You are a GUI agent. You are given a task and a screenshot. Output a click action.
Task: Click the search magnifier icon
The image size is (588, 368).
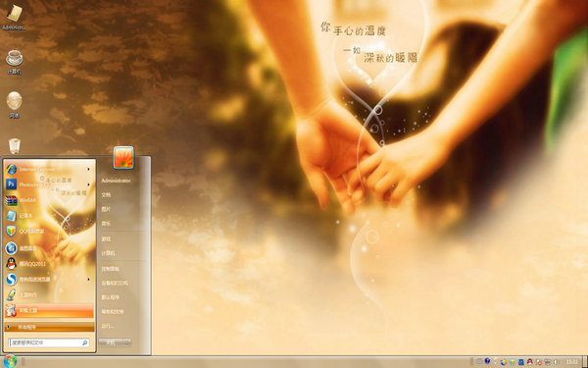pyautogui.click(x=84, y=342)
